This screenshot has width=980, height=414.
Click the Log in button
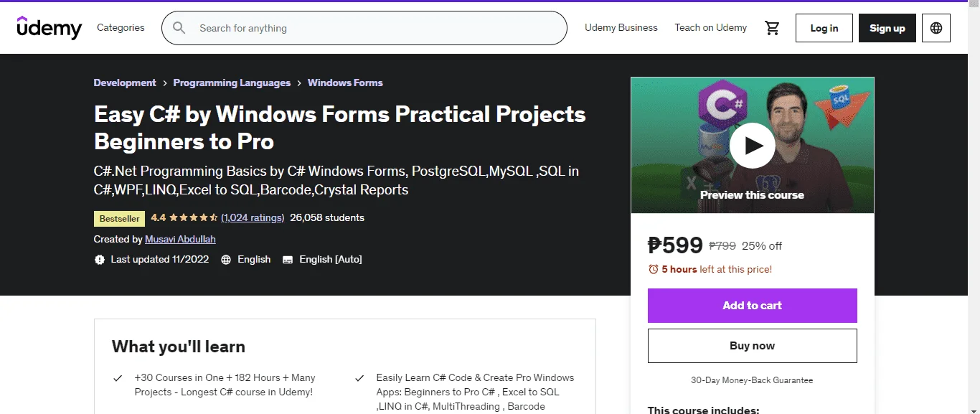pyautogui.click(x=824, y=28)
